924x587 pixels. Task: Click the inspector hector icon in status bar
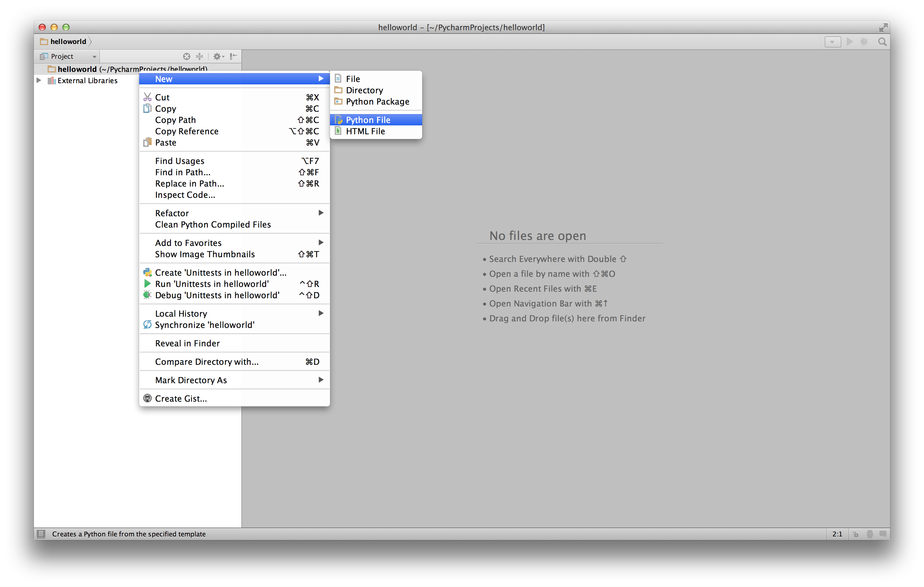(x=870, y=534)
